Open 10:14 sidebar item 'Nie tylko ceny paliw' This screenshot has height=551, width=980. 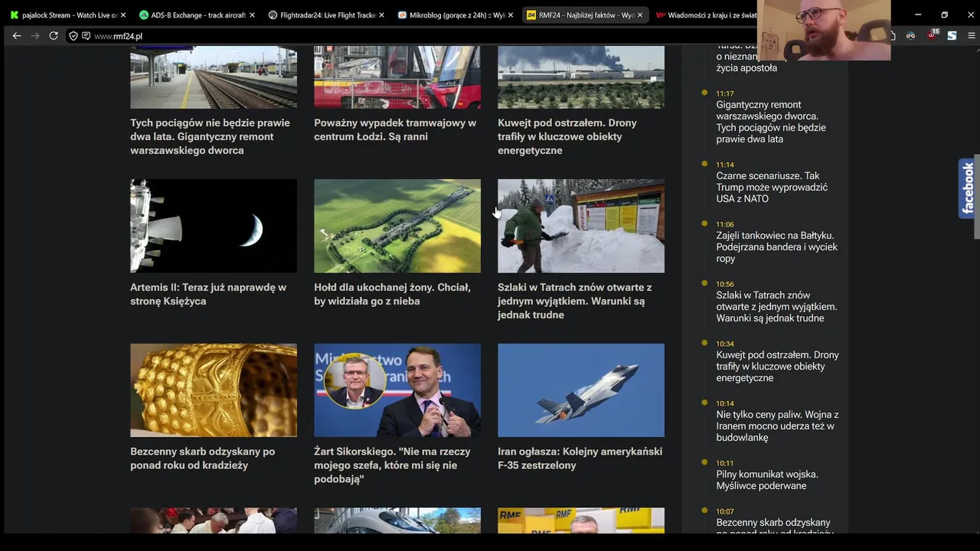[777, 426]
